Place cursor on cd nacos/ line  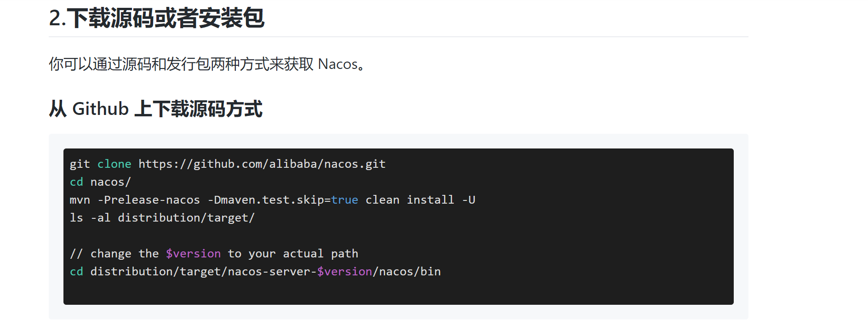[x=100, y=182]
